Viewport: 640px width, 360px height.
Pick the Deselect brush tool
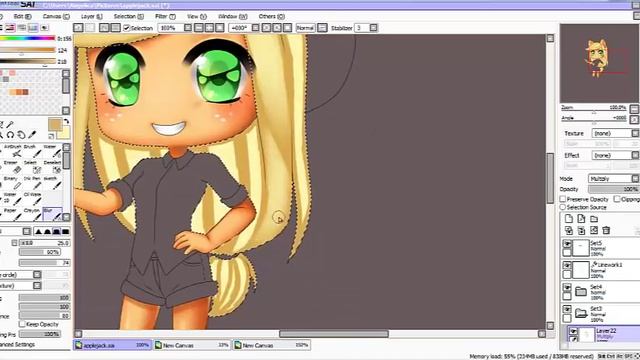click(52, 167)
